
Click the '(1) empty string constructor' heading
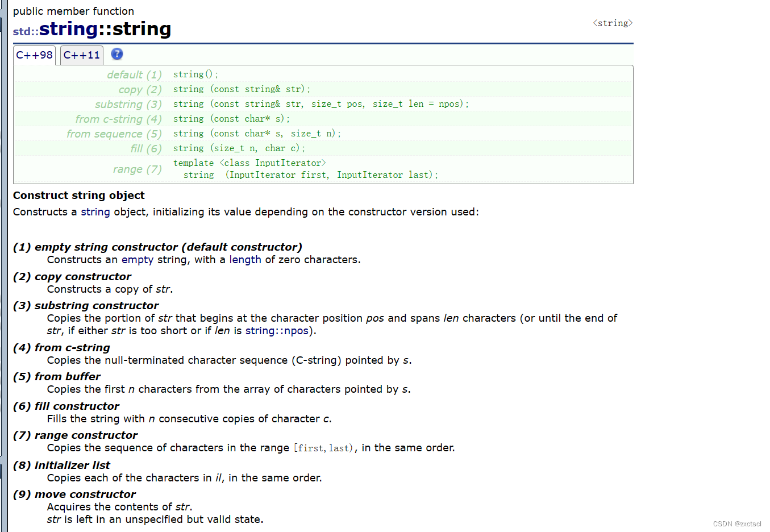[157, 247]
